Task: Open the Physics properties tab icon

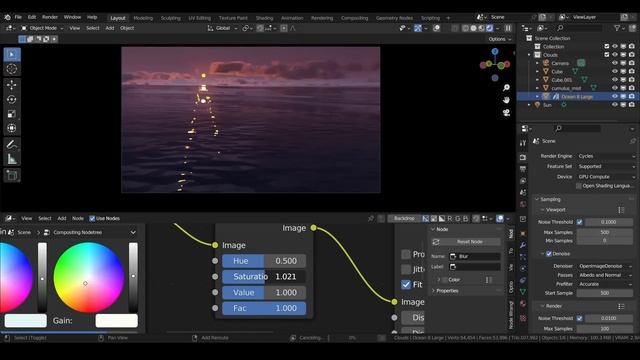Action: tap(523, 269)
